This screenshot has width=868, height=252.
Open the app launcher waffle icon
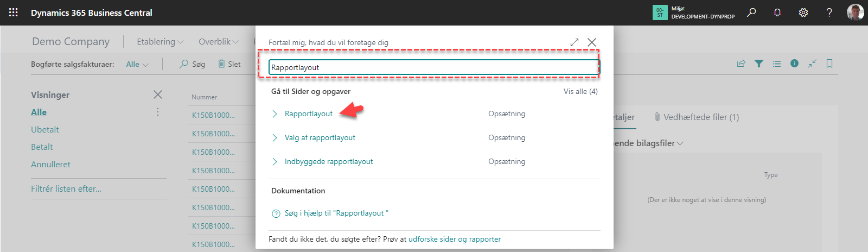13,12
